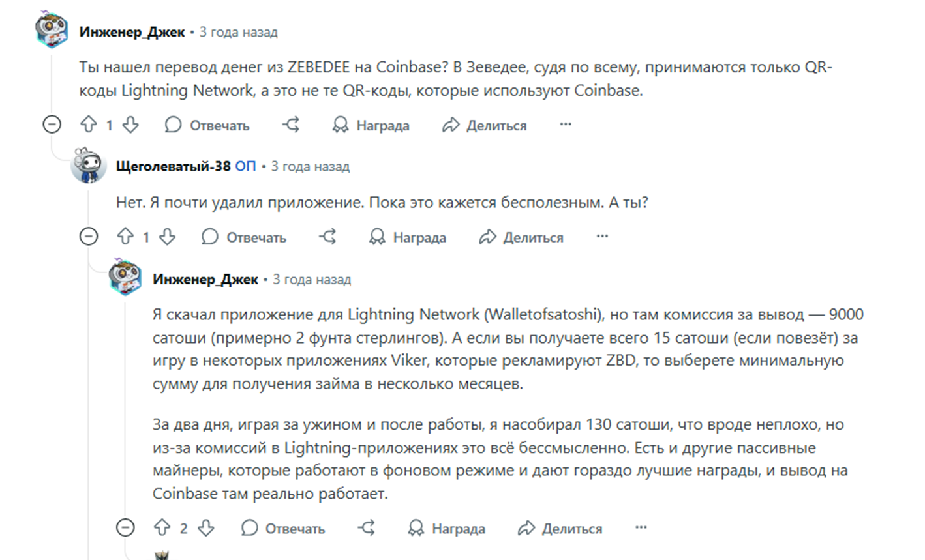Click the crosspost arrows icon under the top comment
This screenshot has height=560, width=925.
(x=291, y=125)
